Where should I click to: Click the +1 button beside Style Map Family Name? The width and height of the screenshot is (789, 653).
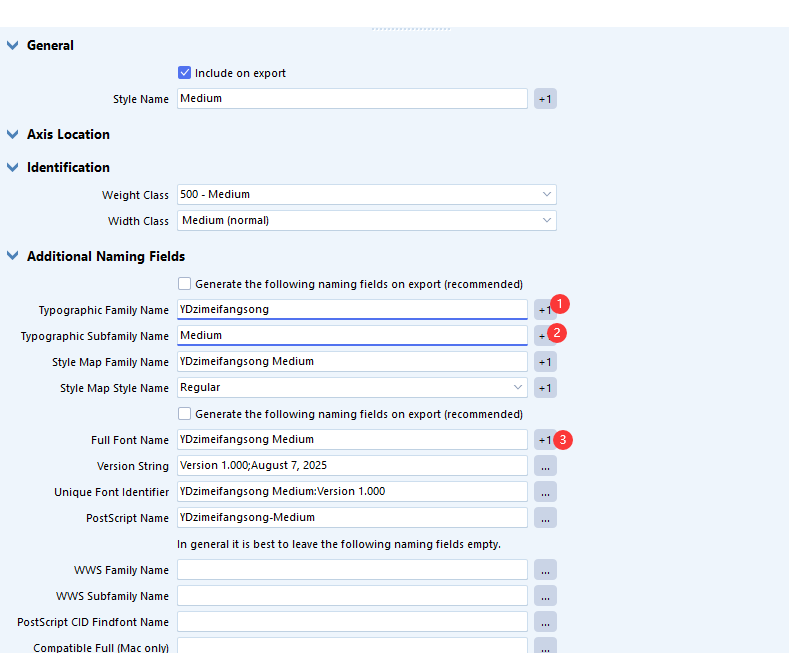click(x=545, y=362)
